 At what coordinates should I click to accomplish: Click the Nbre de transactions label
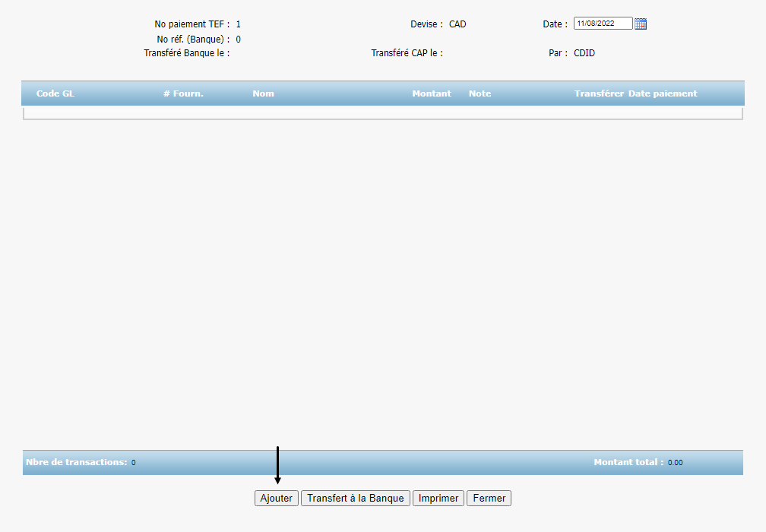pos(76,462)
